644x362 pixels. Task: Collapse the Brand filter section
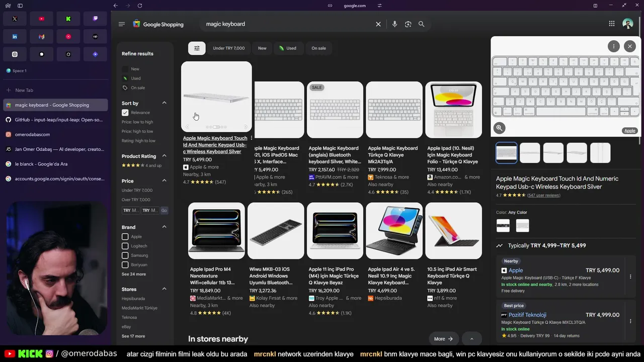click(x=164, y=227)
